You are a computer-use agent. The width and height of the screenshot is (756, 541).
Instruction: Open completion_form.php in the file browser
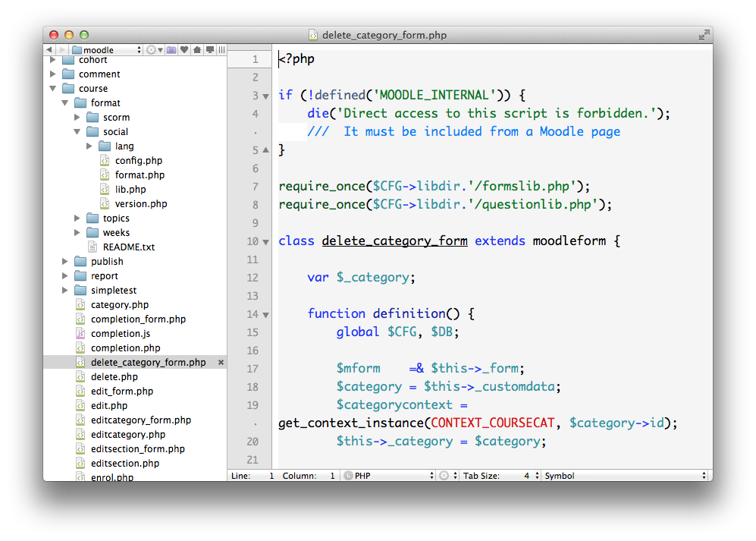(138, 319)
